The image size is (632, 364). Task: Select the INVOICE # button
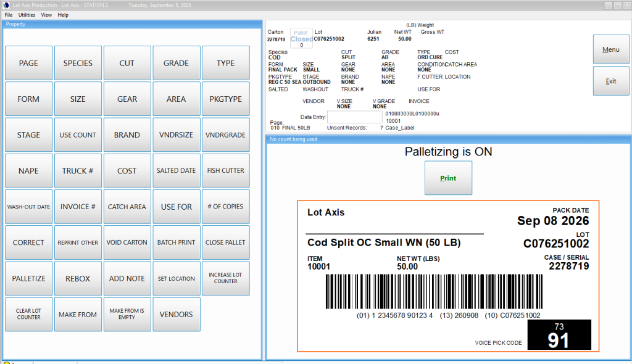tap(78, 207)
